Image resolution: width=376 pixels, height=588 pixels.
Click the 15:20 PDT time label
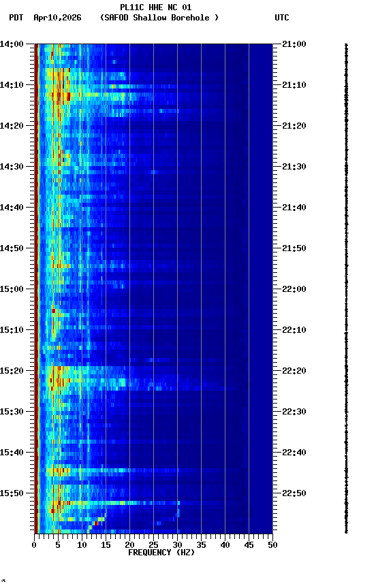point(12,372)
